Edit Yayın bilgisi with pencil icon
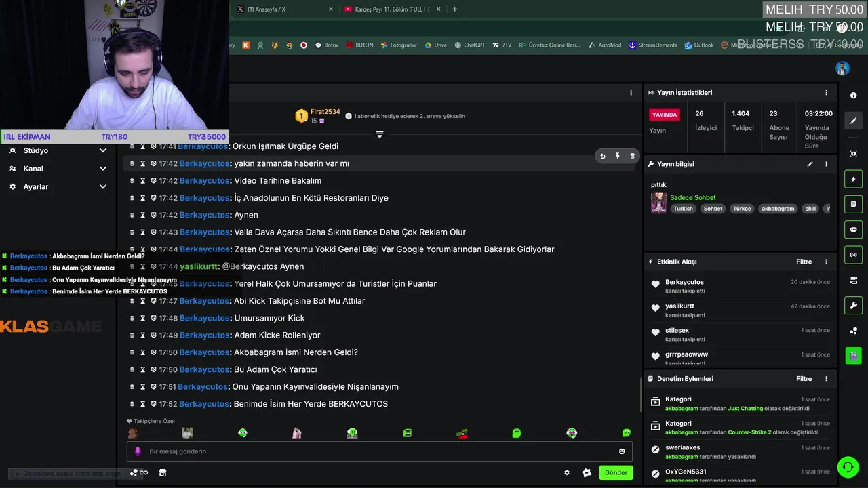This screenshot has width=868, height=488. (810, 164)
